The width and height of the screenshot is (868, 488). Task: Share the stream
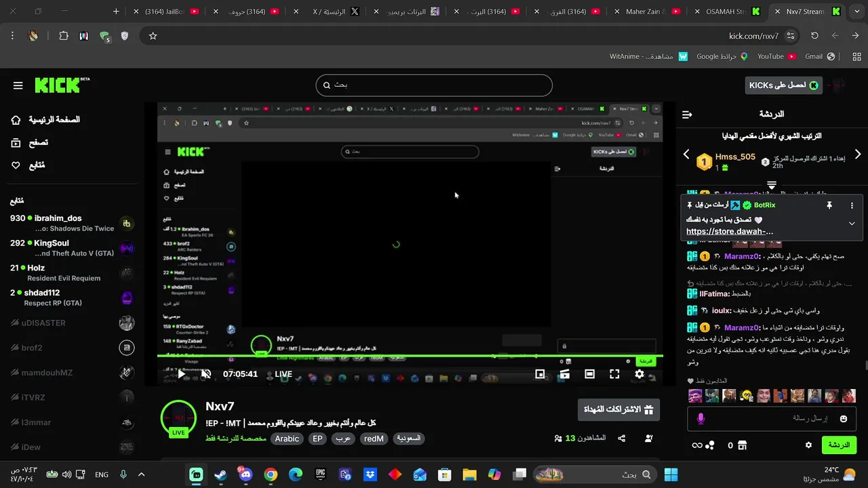[622, 439]
